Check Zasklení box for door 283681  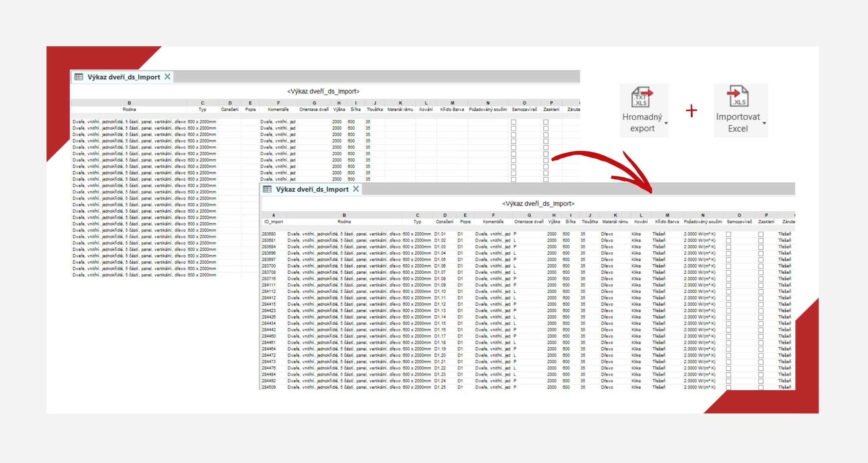point(761,241)
